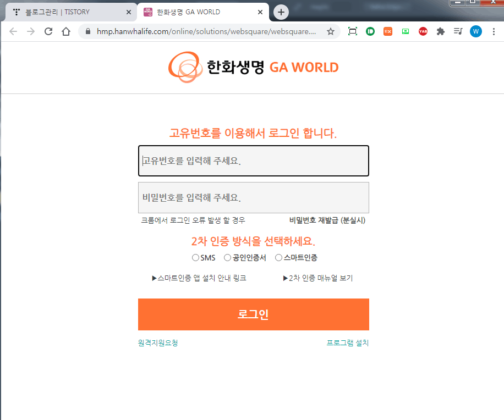Focus the 고유번호 input field
504x420 pixels.
pyautogui.click(x=254, y=161)
